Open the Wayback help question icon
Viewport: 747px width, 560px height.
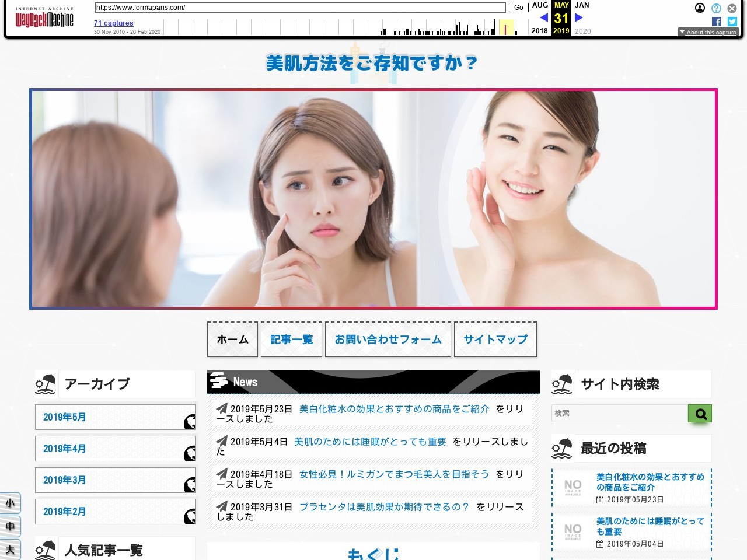[716, 8]
